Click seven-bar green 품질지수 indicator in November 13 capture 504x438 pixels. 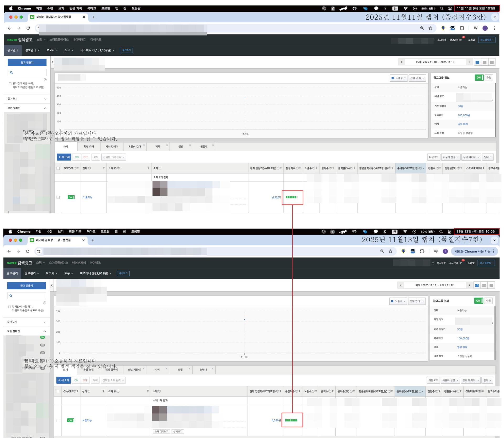coord(291,420)
